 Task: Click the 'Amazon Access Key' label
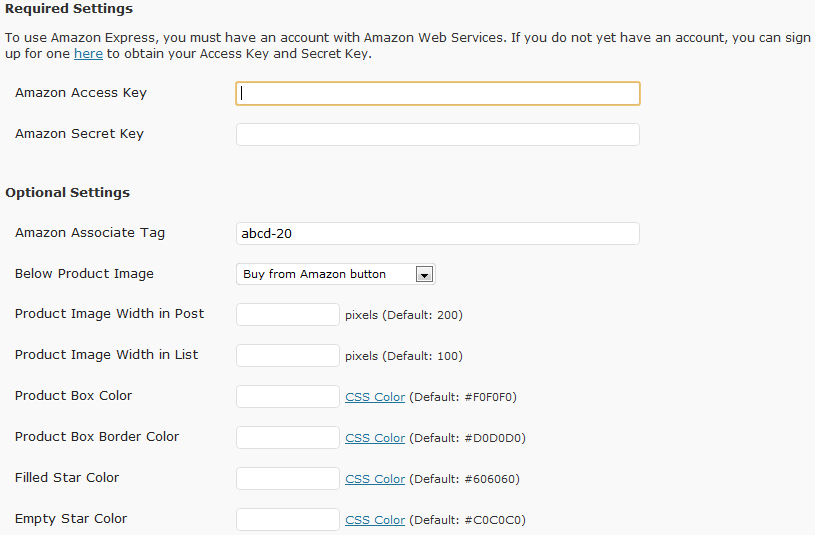[81, 93]
